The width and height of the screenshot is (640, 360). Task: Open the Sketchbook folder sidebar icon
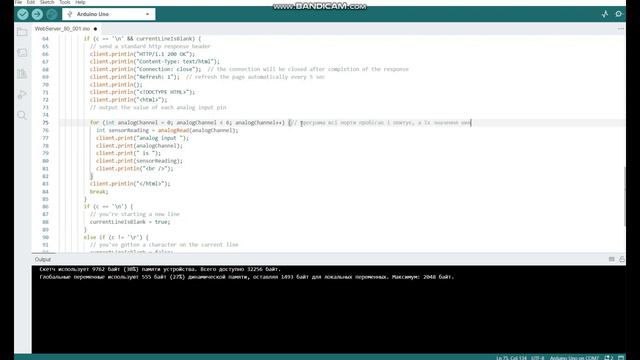[x=22, y=32]
